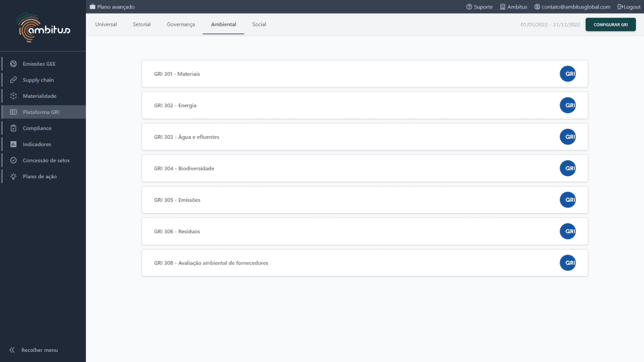The width and height of the screenshot is (644, 362).
Task: Click the Plano de ação lightbulb icon
Action: [14, 176]
